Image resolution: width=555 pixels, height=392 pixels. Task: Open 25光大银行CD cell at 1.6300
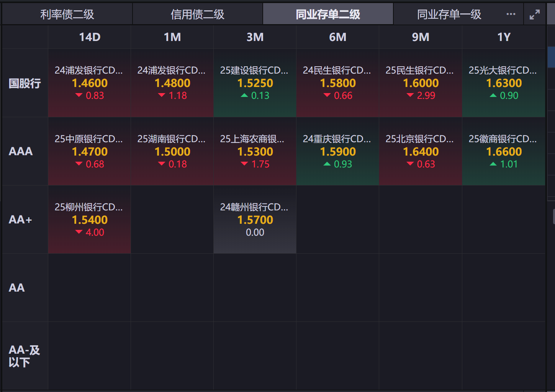[x=504, y=83]
